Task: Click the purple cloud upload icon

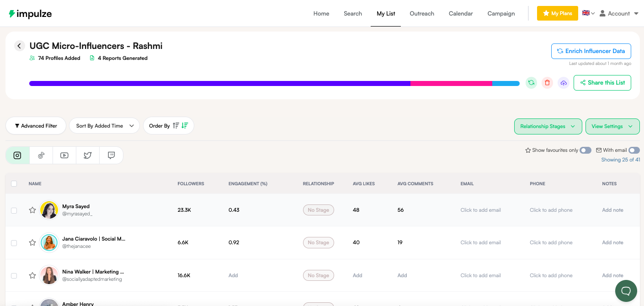Action: 564,83
